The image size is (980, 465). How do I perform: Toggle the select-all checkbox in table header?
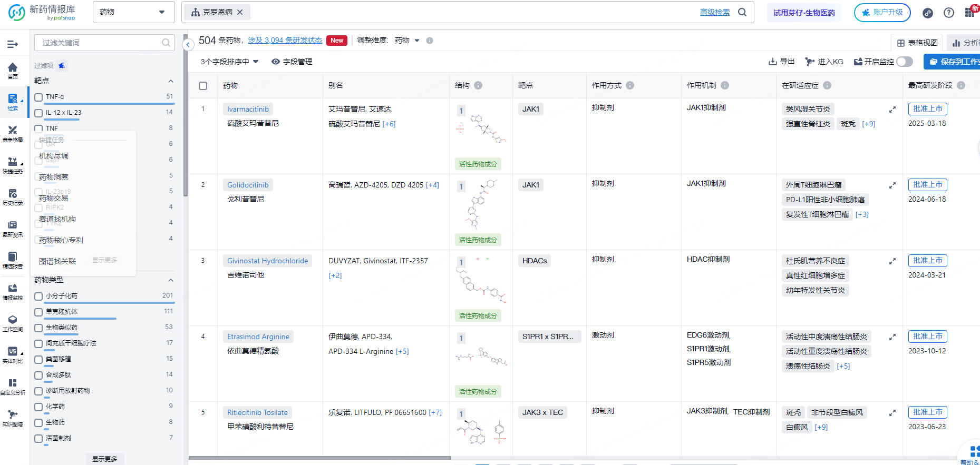click(x=203, y=86)
